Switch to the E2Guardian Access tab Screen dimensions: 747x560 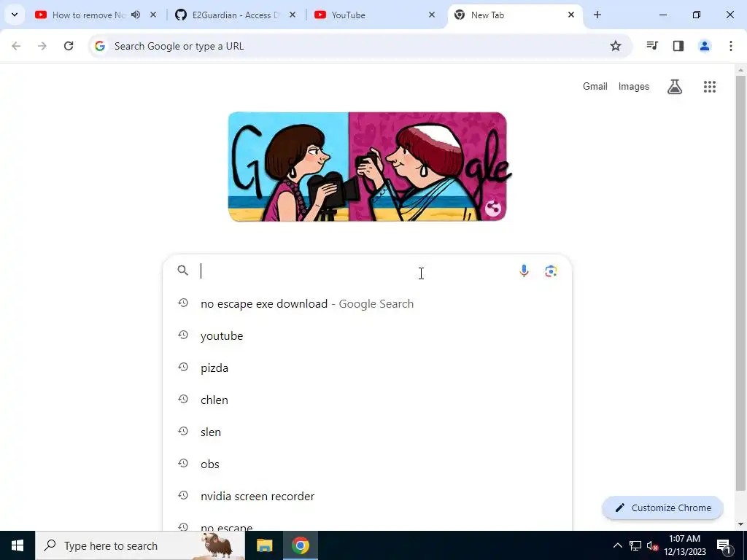pyautogui.click(x=234, y=15)
